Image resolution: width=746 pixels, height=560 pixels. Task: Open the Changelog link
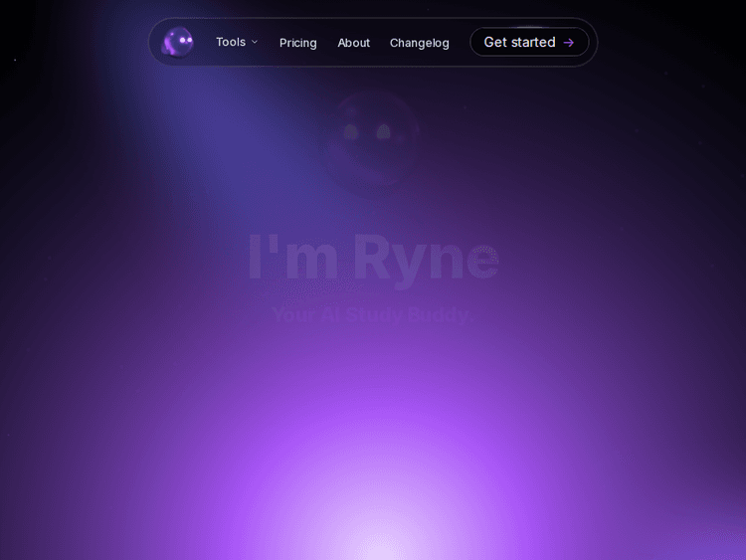click(419, 43)
